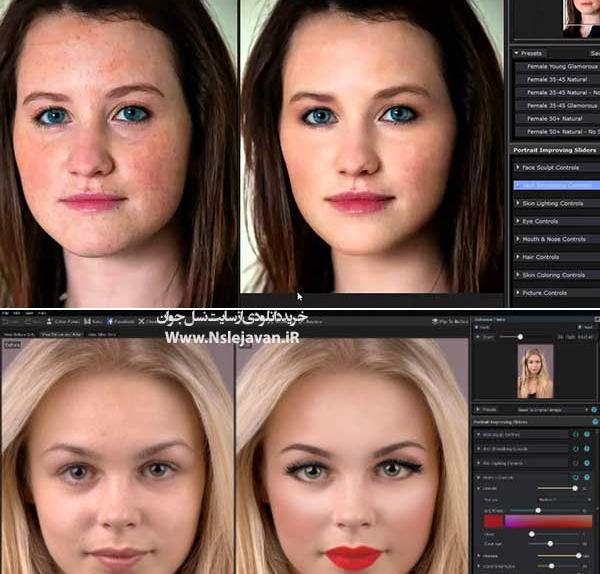Open the lipstick Texture dropdown
The image size is (600, 574).
[x=564, y=499]
